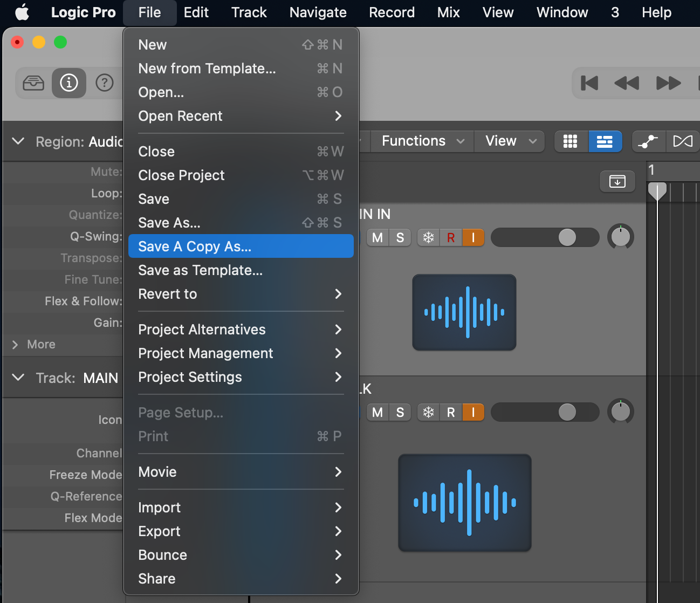Open the Library drawer icon
This screenshot has width=700, height=603.
[x=33, y=83]
